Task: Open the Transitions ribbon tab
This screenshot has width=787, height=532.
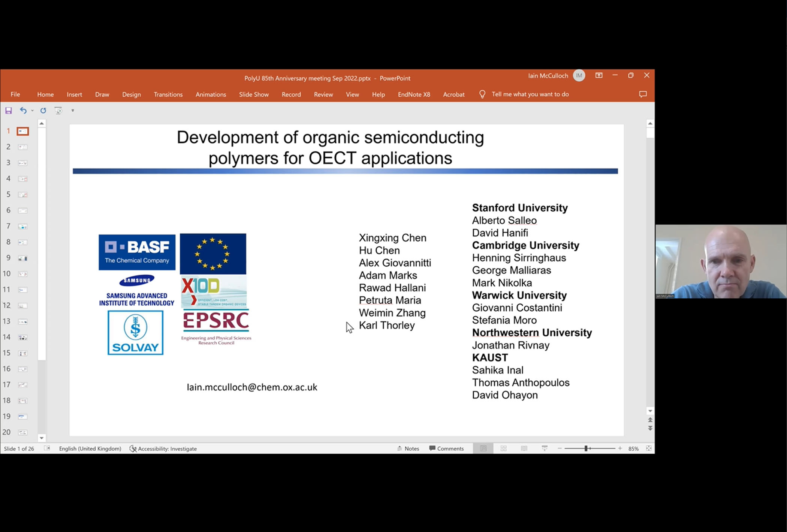Action: [x=168, y=94]
